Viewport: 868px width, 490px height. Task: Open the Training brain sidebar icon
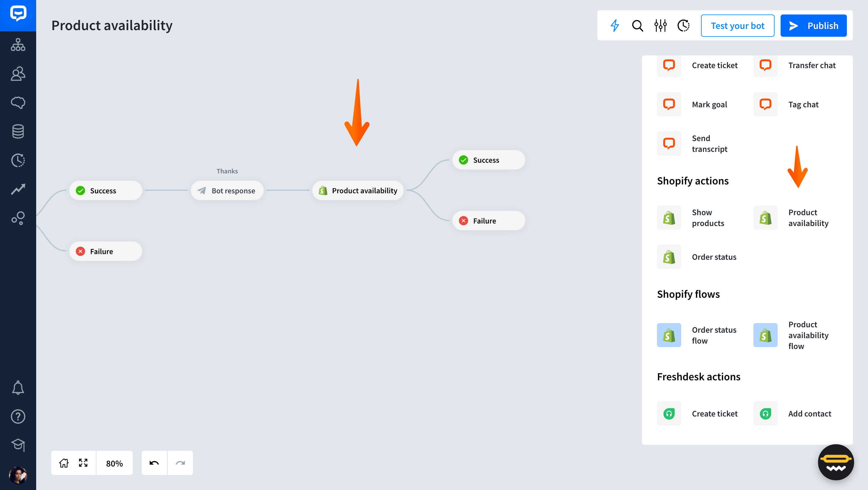(x=18, y=102)
